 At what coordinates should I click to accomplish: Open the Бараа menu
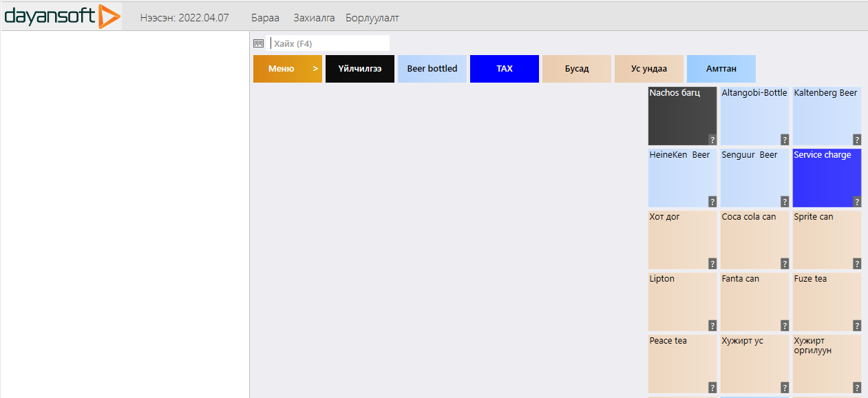pos(266,18)
